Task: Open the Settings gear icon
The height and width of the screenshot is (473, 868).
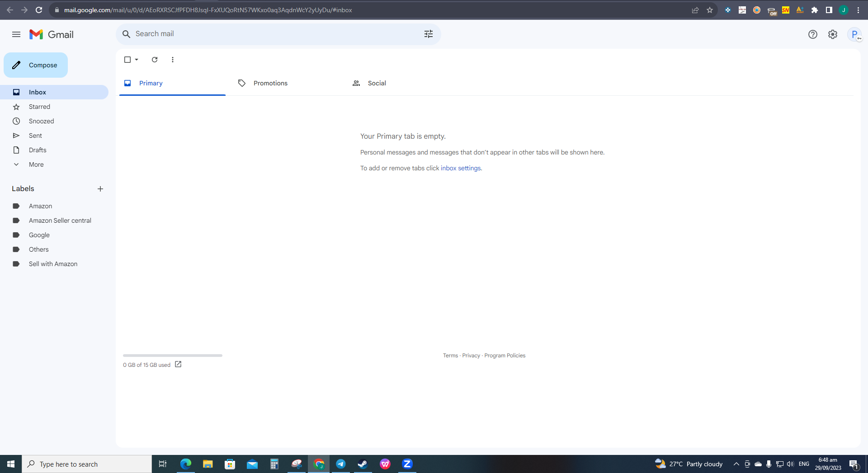Action: click(x=833, y=34)
